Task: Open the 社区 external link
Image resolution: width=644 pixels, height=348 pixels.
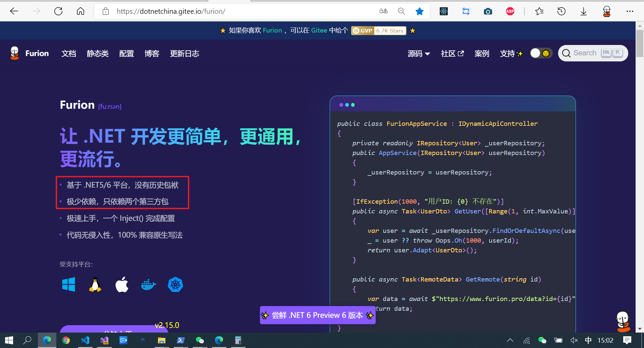Action: (x=452, y=54)
